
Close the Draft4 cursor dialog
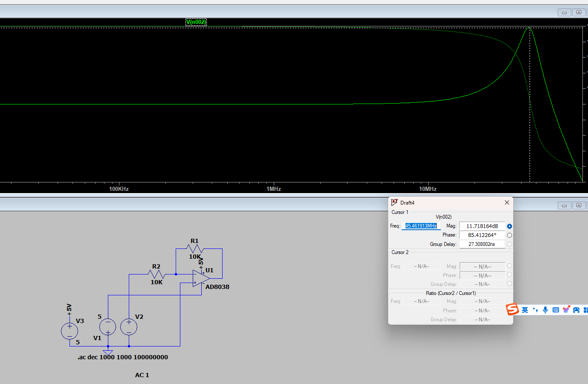(507, 202)
